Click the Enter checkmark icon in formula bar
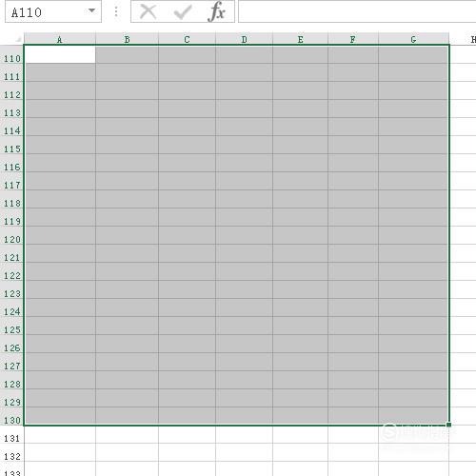This screenshot has height=476, width=476. coord(183,12)
